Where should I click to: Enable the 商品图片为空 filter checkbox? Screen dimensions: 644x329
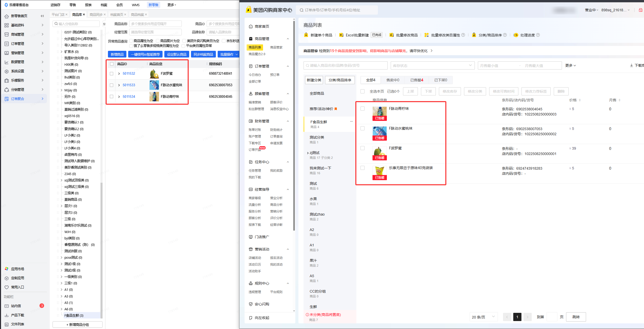[158, 41]
